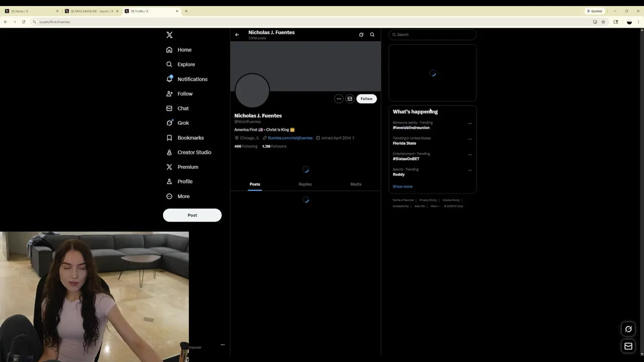644x362 pixels.
Task: Click Show more in trends
Action: click(403, 187)
